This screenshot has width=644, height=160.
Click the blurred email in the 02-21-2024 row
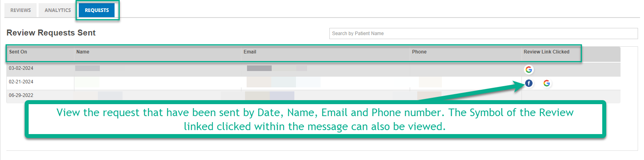284,82
